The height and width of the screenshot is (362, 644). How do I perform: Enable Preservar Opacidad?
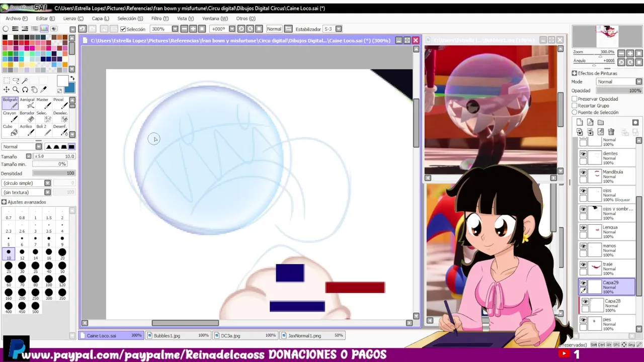click(574, 99)
